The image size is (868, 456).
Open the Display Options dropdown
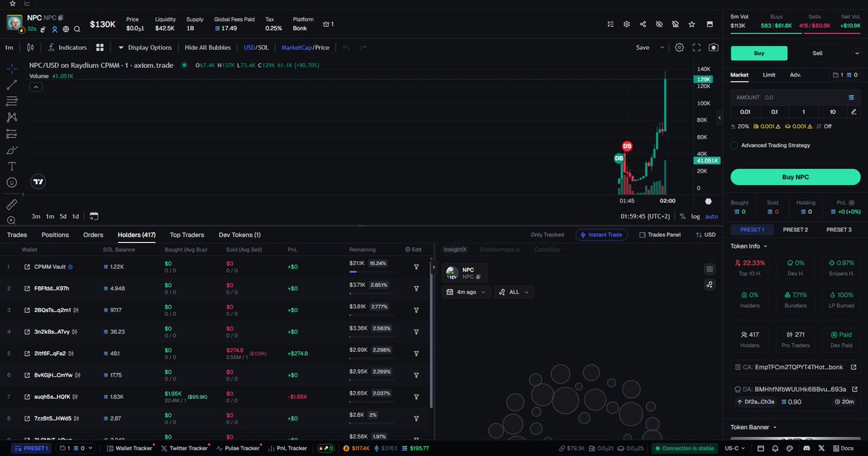[145, 48]
